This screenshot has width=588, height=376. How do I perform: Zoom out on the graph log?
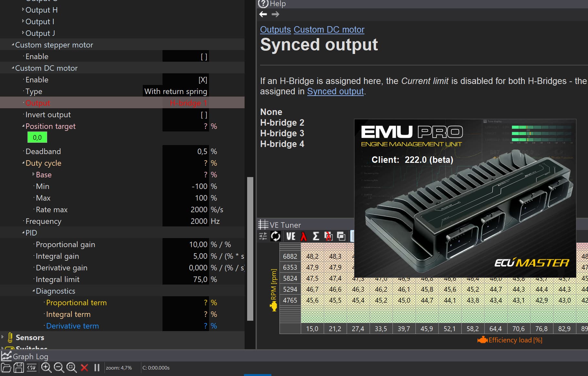(59, 368)
